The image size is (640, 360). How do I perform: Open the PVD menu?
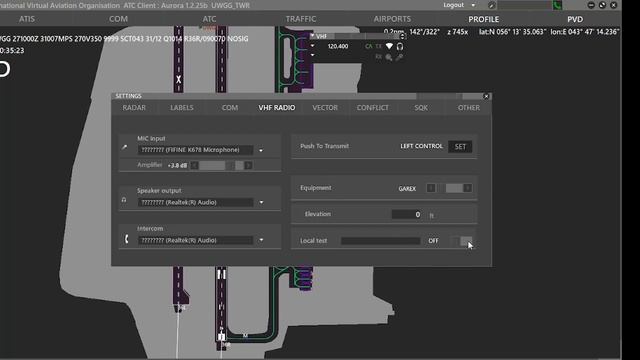(x=575, y=19)
